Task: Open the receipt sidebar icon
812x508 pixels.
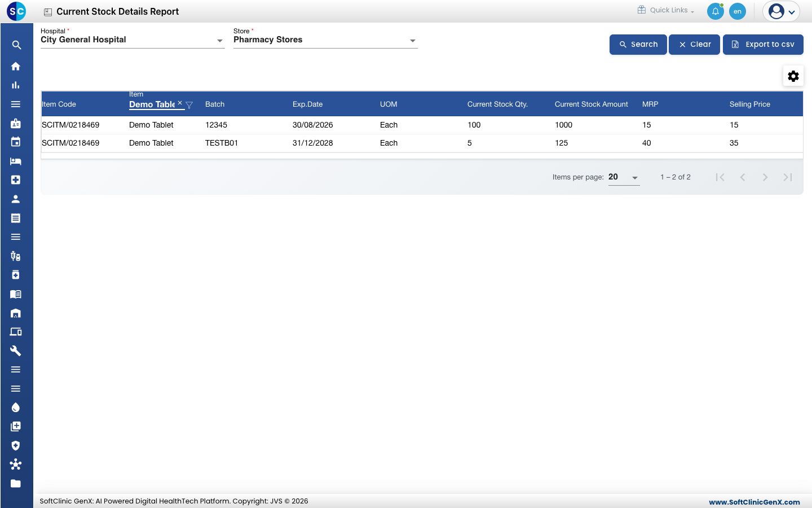Action: [16, 218]
